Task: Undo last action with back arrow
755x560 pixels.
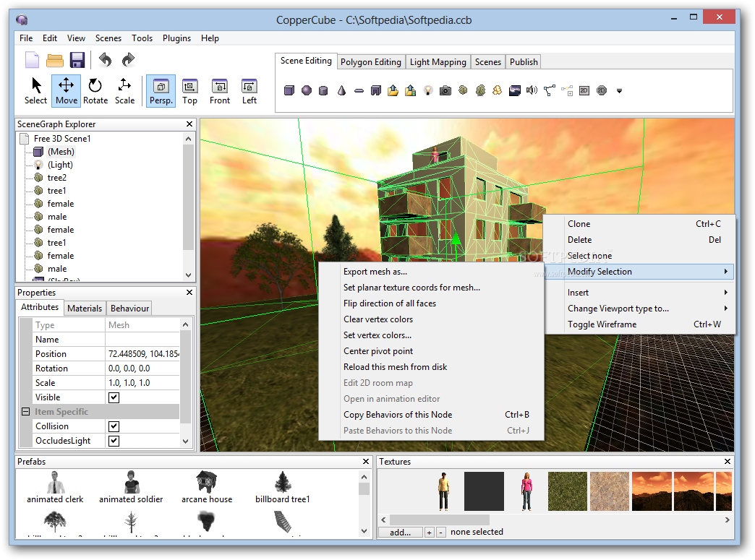Action: tap(105, 60)
